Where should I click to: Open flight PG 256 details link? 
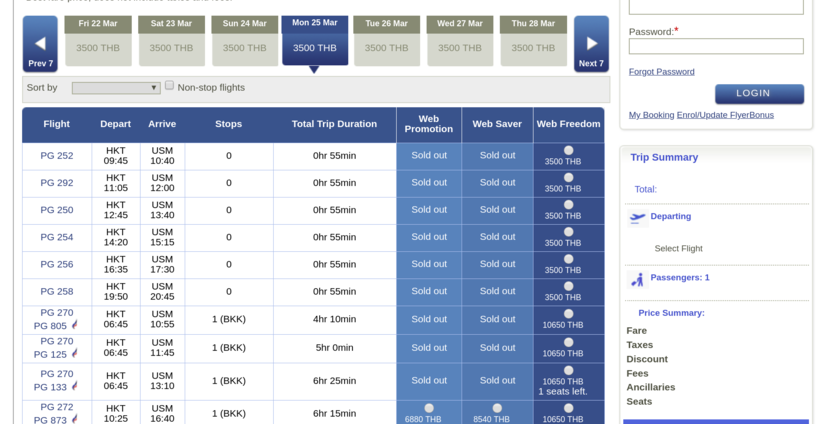(56, 265)
